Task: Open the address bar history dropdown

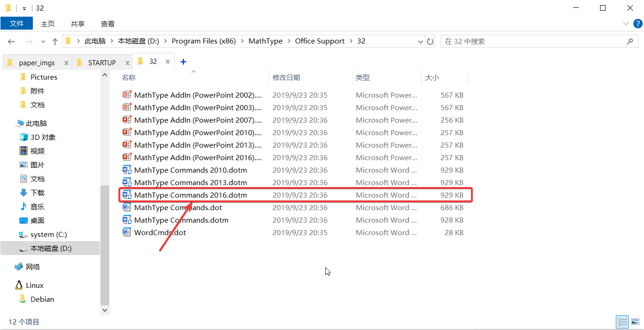Action: (x=421, y=42)
